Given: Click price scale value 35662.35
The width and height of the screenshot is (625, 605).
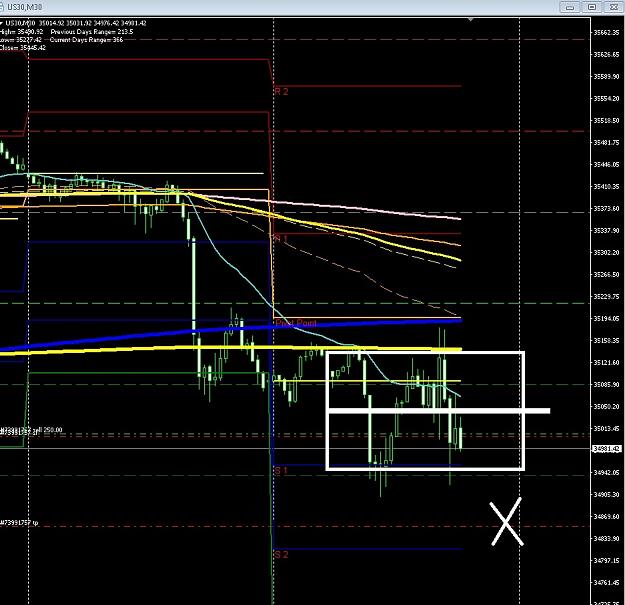Looking at the screenshot, I should pos(607,33).
